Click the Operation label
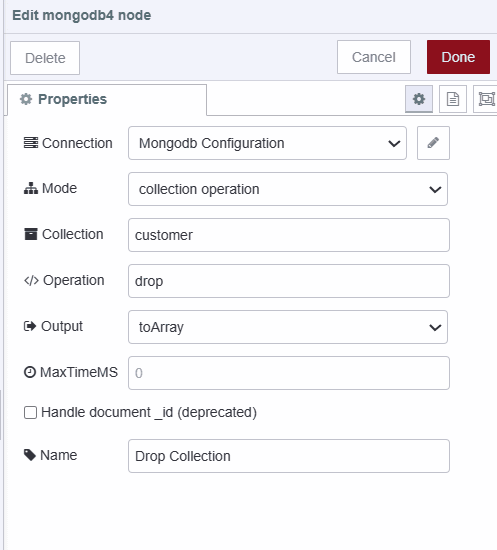Viewport: 497px width, 550px height. tap(74, 280)
